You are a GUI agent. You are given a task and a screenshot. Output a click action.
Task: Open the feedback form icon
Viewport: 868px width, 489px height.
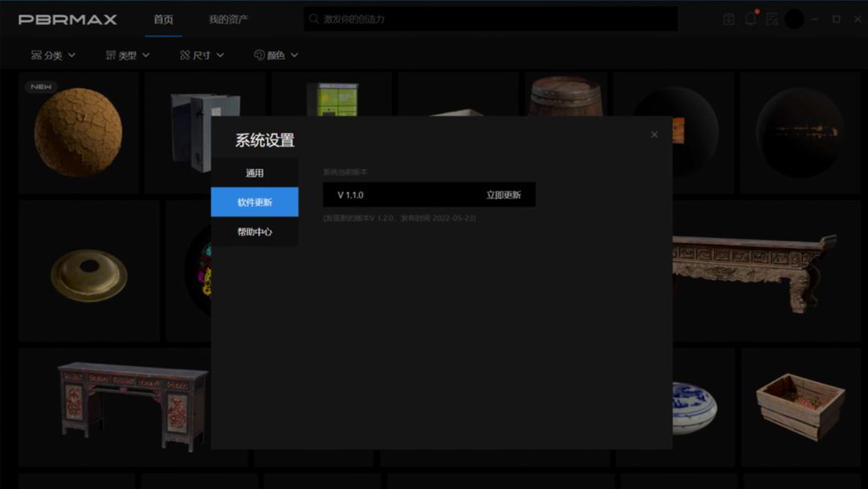point(772,18)
